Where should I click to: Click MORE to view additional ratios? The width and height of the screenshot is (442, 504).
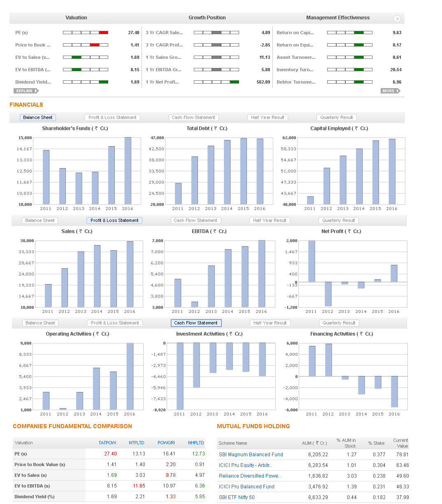(390, 91)
